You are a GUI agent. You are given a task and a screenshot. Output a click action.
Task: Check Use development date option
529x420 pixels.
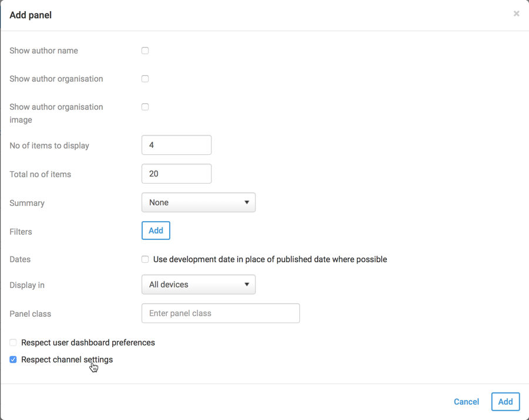pos(145,259)
